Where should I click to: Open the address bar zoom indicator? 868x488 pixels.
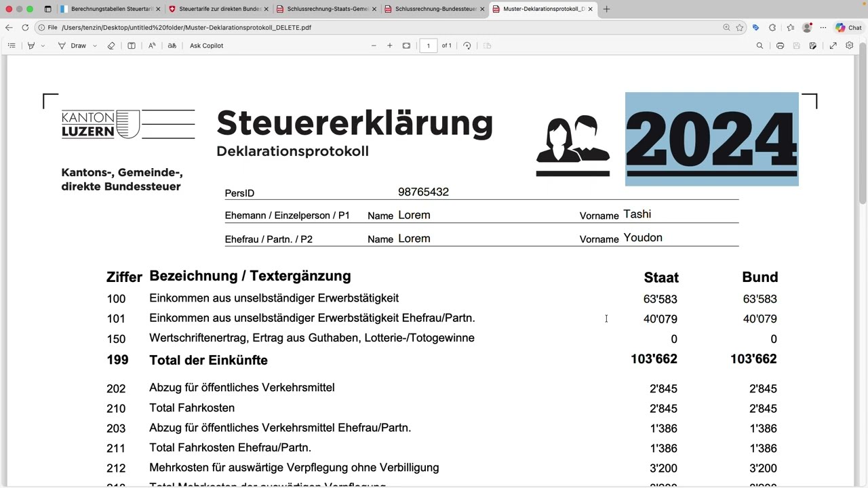tap(726, 28)
